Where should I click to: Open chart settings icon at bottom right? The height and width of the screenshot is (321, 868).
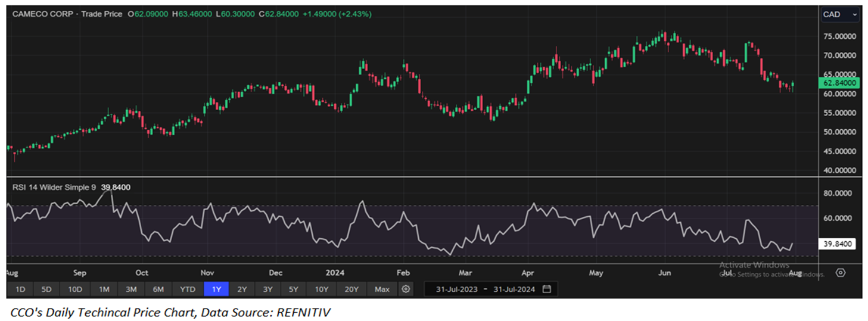840,273
